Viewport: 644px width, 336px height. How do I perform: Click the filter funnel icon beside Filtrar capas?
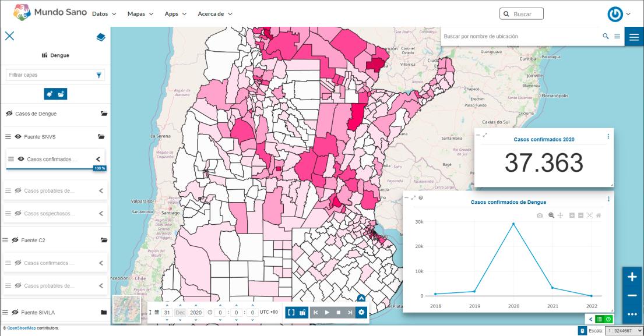(98, 75)
